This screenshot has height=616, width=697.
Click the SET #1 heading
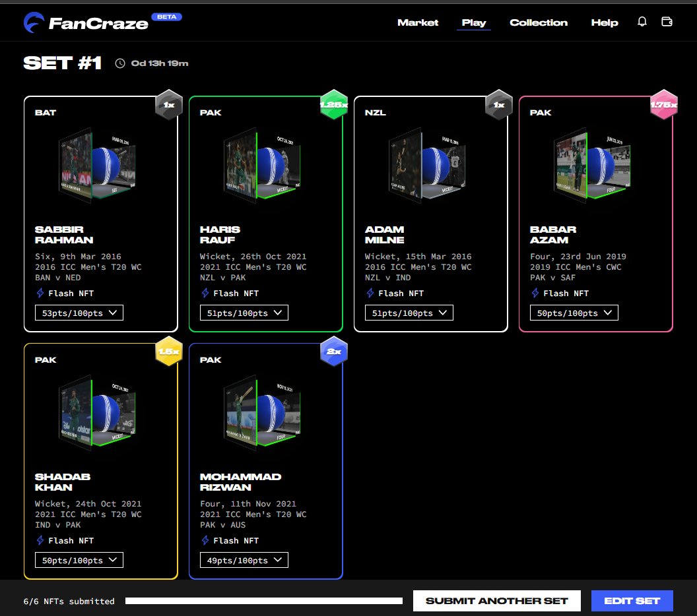[x=62, y=63]
